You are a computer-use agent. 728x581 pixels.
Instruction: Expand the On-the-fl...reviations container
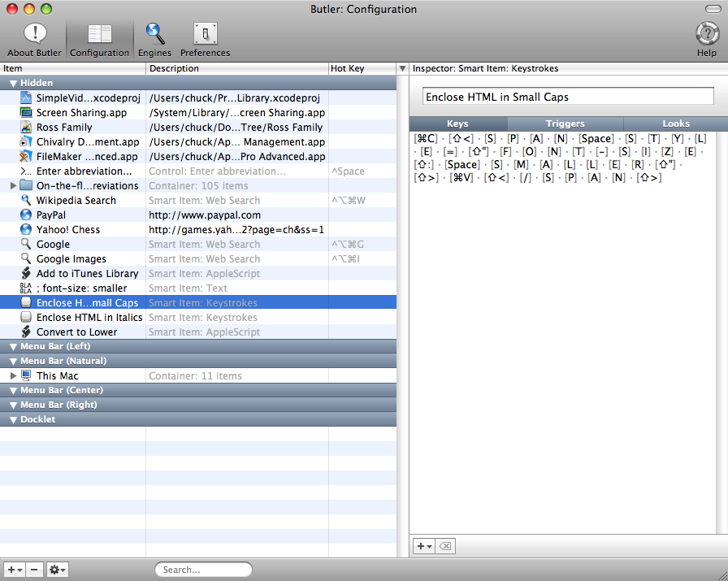coord(13,186)
